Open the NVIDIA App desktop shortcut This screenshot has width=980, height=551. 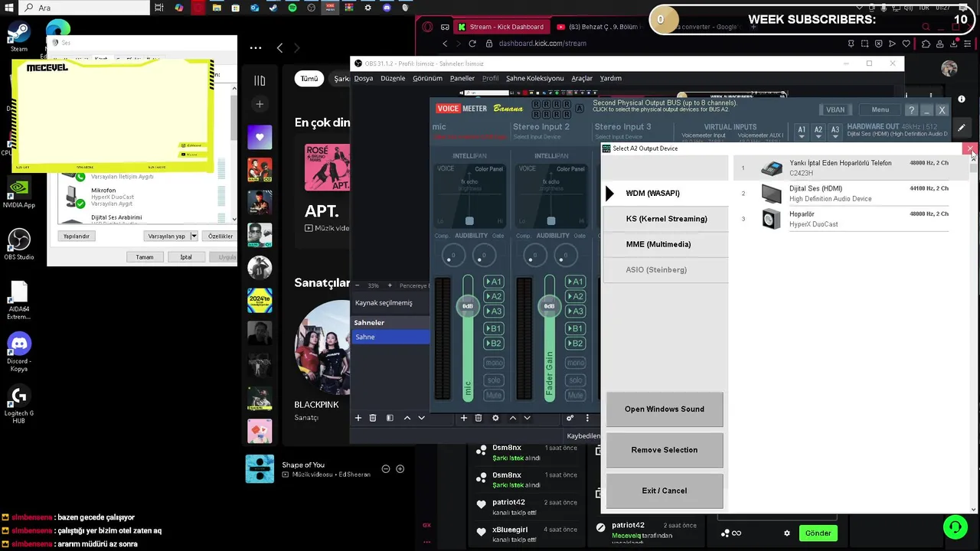pyautogui.click(x=18, y=193)
